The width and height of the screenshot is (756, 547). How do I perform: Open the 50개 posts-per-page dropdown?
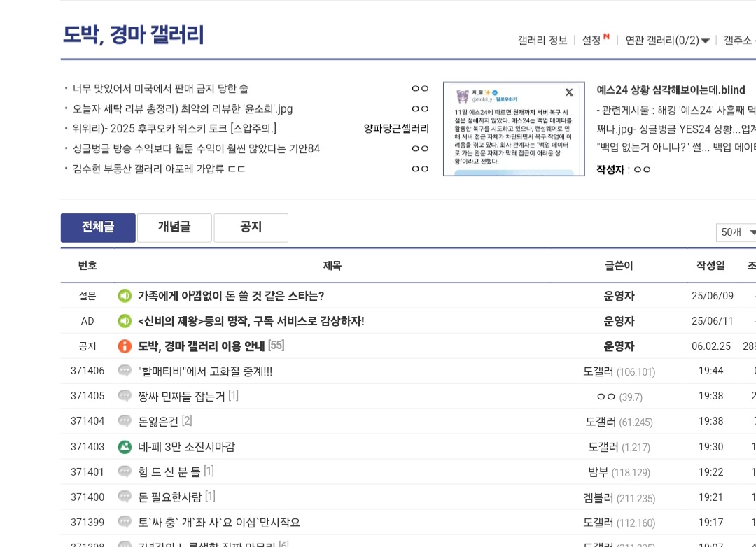click(738, 232)
